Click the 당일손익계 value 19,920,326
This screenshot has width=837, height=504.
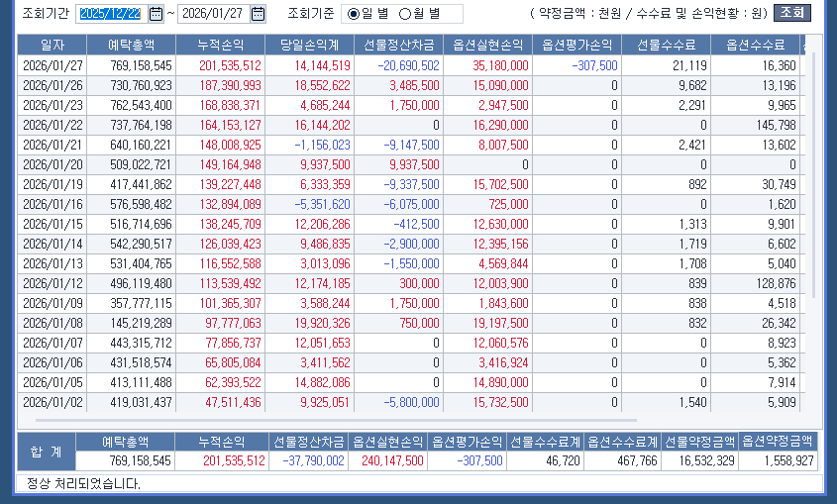click(322, 323)
